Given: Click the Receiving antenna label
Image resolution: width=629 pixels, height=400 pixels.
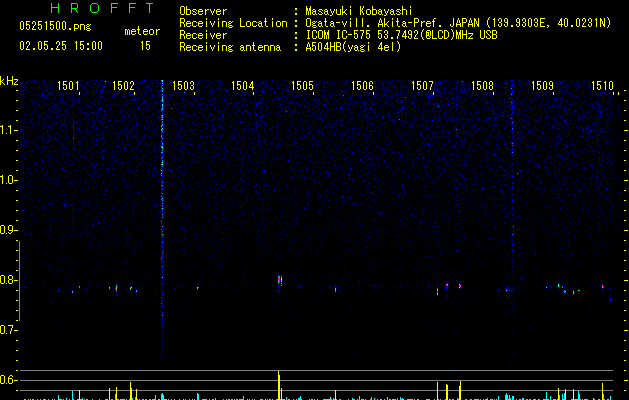Looking at the screenshot, I should point(230,47).
